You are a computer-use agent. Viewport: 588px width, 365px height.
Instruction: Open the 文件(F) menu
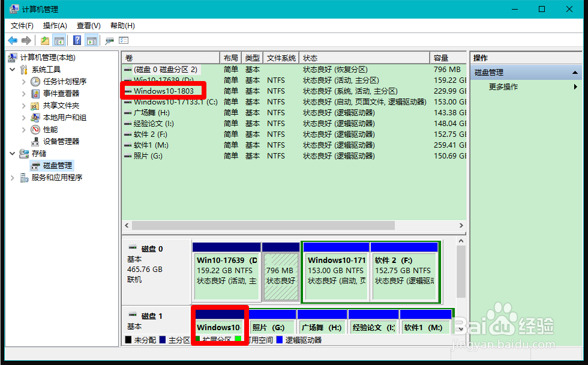click(22, 25)
